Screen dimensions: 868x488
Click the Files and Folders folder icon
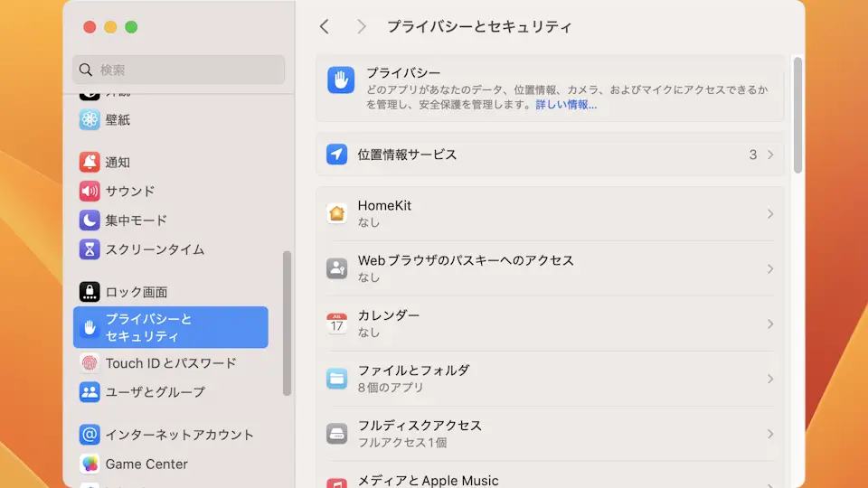[337, 379]
